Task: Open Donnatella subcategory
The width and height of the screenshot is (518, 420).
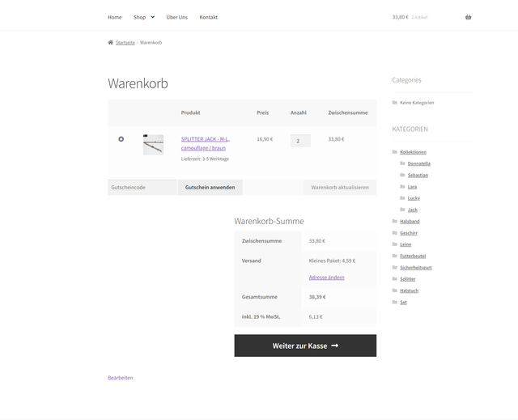Action: pyautogui.click(x=419, y=163)
